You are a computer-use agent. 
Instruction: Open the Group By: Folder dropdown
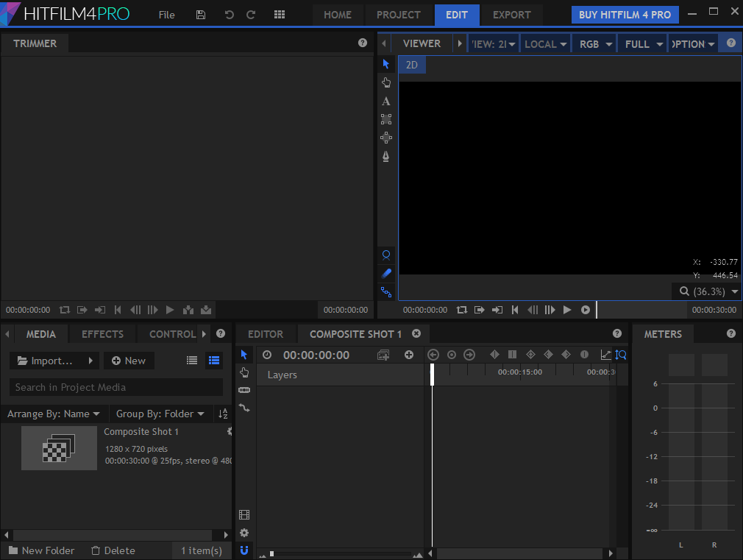160,414
